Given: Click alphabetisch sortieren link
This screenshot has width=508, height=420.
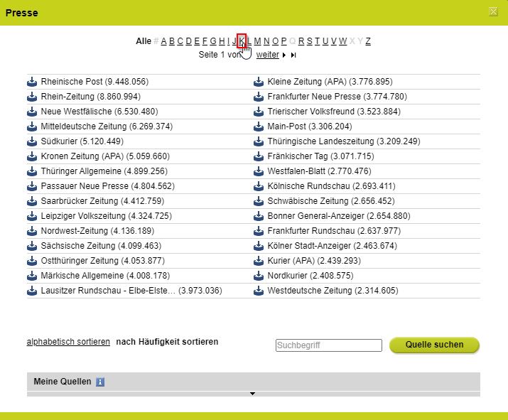Looking at the screenshot, I should [68, 342].
